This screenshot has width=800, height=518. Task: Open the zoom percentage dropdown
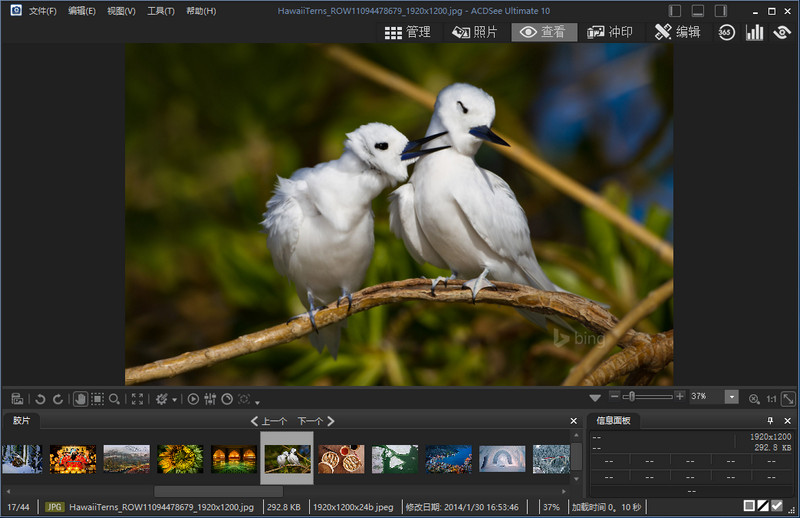coord(731,397)
